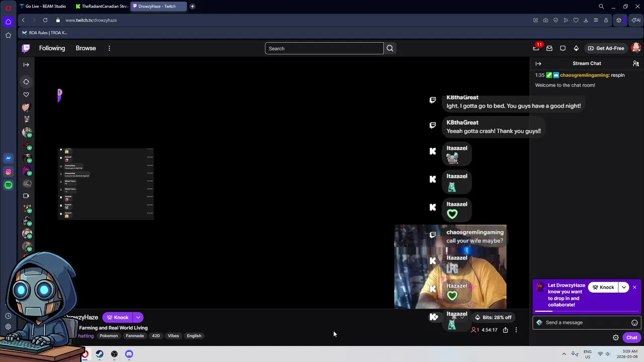
Task: Open a new browser tab
Action: pos(192,7)
